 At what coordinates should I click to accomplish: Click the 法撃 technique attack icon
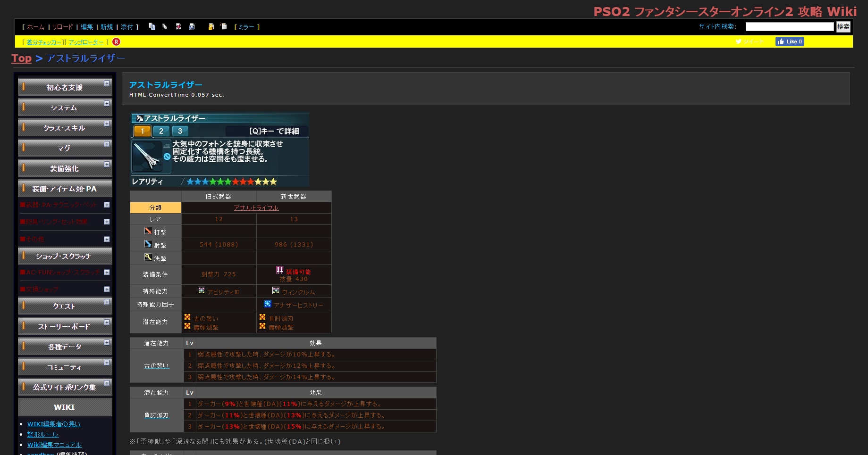click(148, 257)
